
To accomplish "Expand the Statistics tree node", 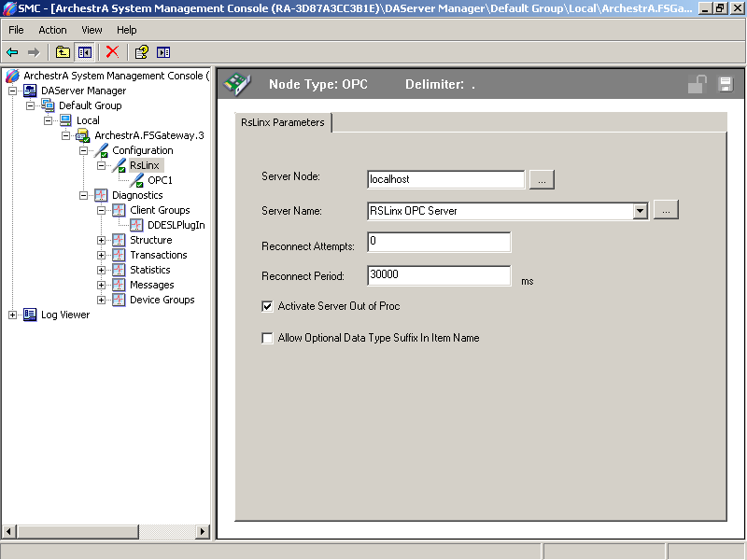I will pyautogui.click(x=102, y=270).
